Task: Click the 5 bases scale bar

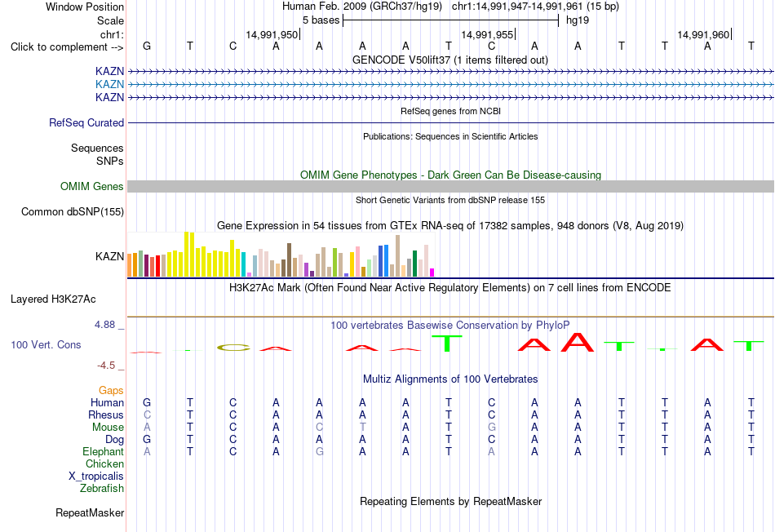Action: click(451, 20)
